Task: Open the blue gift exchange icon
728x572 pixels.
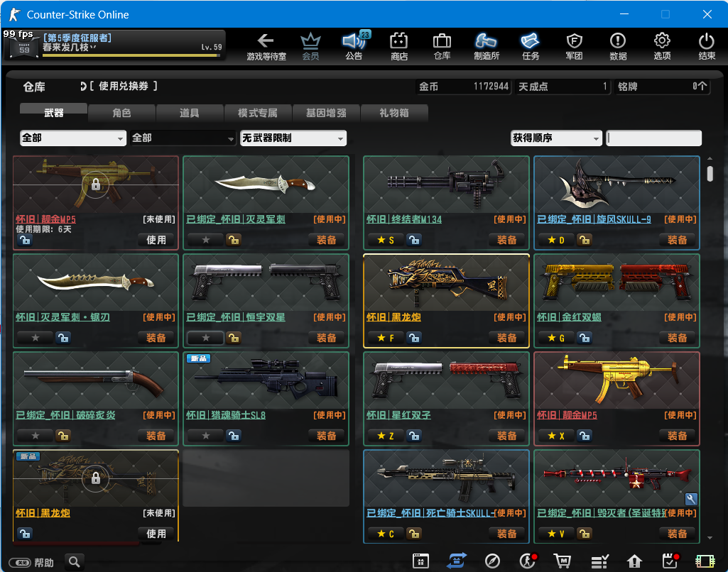Action: coord(457,561)
